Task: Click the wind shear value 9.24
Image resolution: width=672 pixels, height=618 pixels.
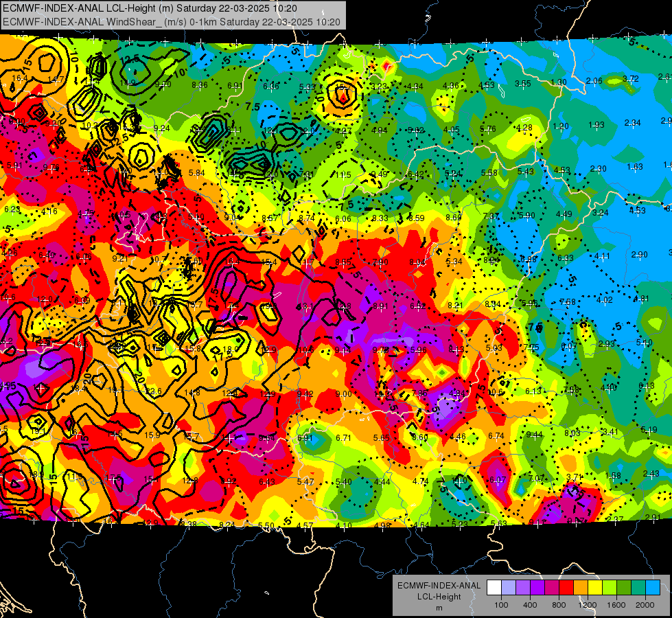Action: point(161,128)
